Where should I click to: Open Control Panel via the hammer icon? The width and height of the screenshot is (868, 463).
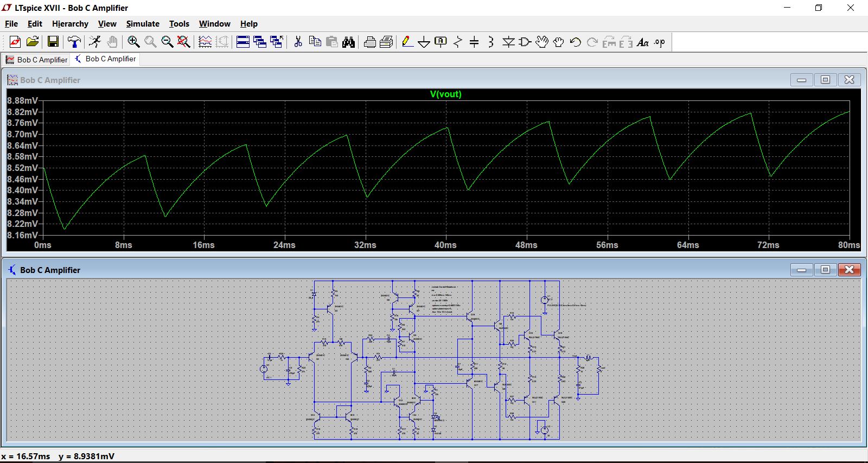[x=74, y=42]
